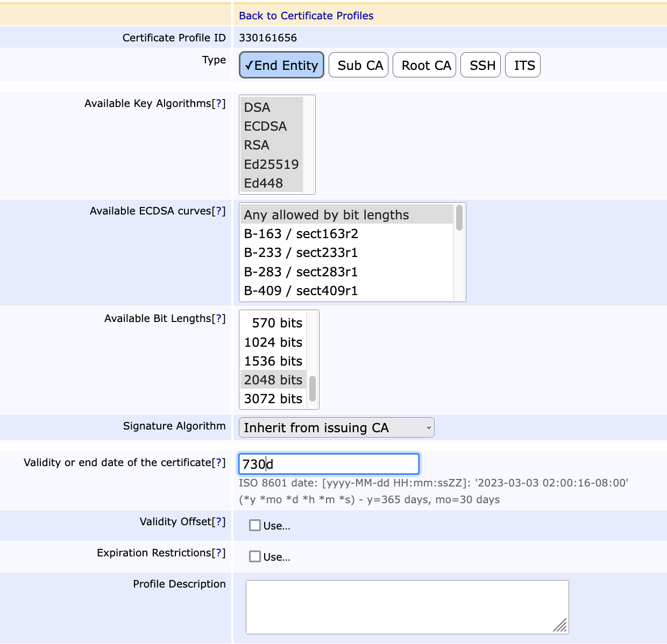Select 3072 bits in bit lengths

273,399
